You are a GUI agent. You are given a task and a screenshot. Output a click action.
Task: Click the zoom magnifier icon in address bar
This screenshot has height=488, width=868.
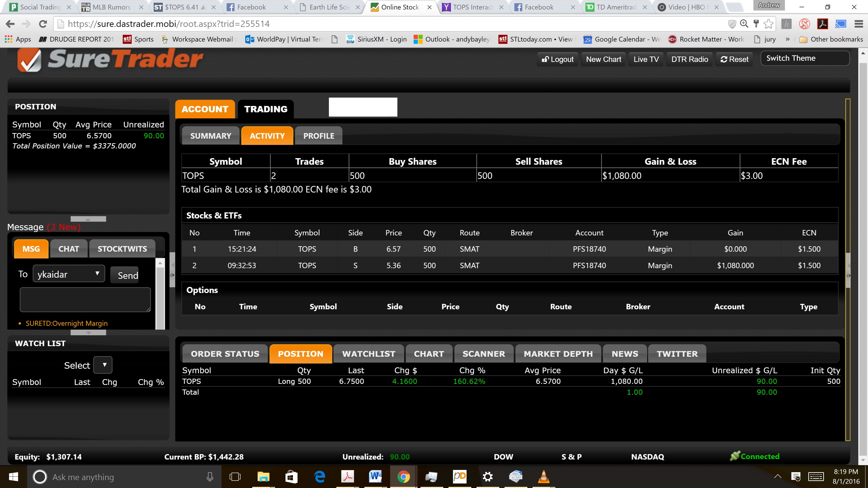coord(744,24)
